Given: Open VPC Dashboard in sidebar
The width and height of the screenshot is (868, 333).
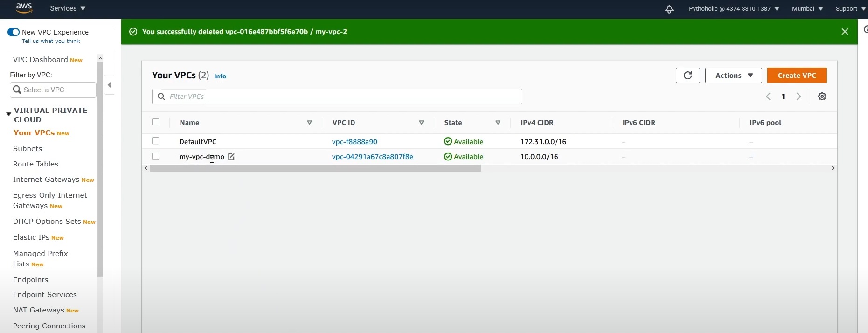Looking at the screenshot, I should tap(41, 60).
